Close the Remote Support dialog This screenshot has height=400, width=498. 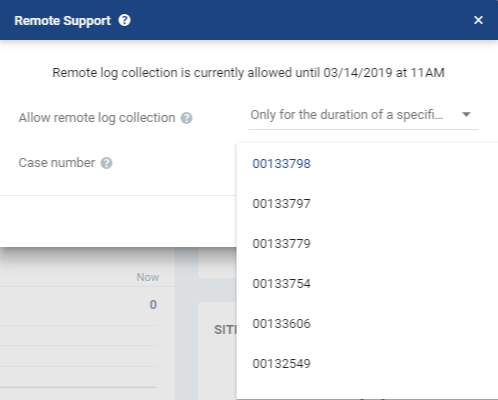[x=478, y=20]
